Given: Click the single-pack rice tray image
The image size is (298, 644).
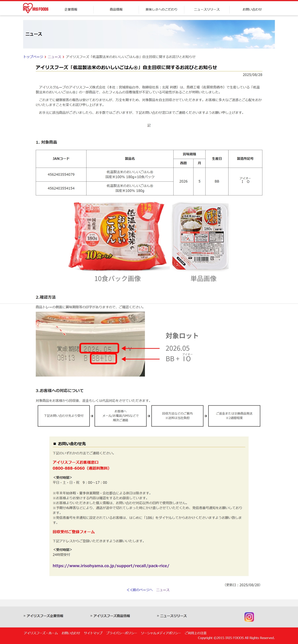Looking at the screenshot, I should pos(201,236).
